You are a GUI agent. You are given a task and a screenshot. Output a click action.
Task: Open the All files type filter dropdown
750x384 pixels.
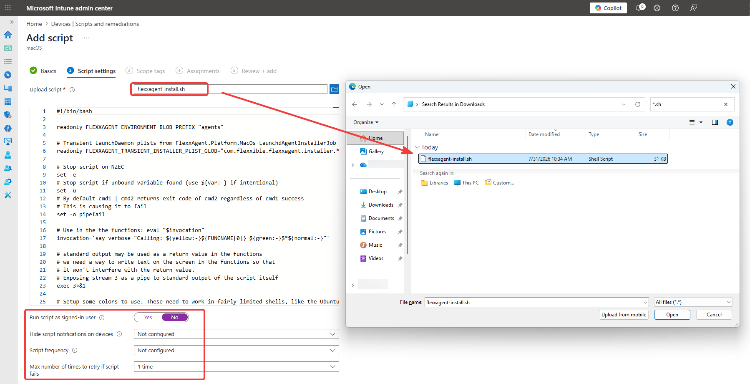(693, 302)
